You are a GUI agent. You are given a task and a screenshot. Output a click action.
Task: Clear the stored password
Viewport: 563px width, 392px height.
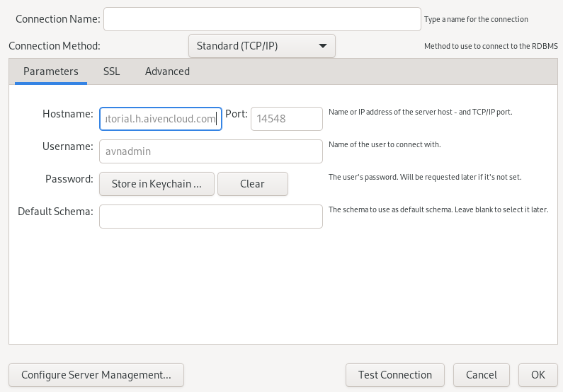coord(252,184)
